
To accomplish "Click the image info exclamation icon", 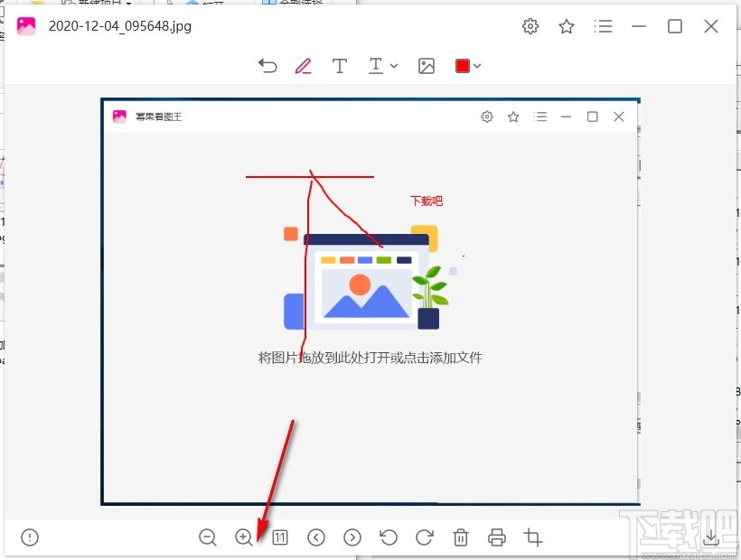I will 30,537.
